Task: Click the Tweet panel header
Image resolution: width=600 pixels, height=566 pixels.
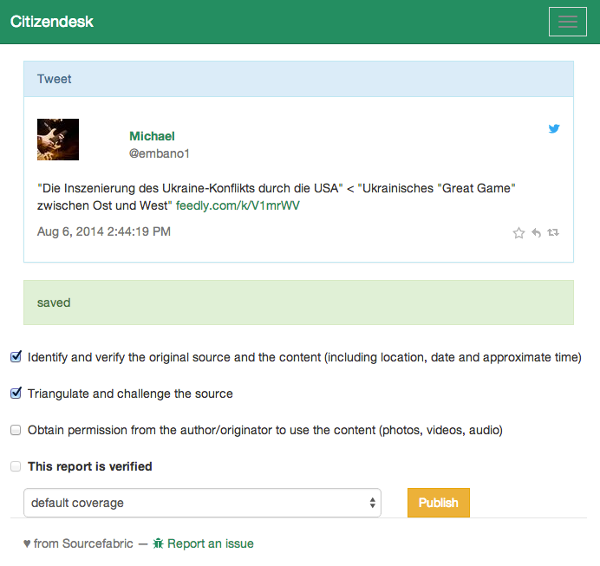Action: tap(298, 79)
